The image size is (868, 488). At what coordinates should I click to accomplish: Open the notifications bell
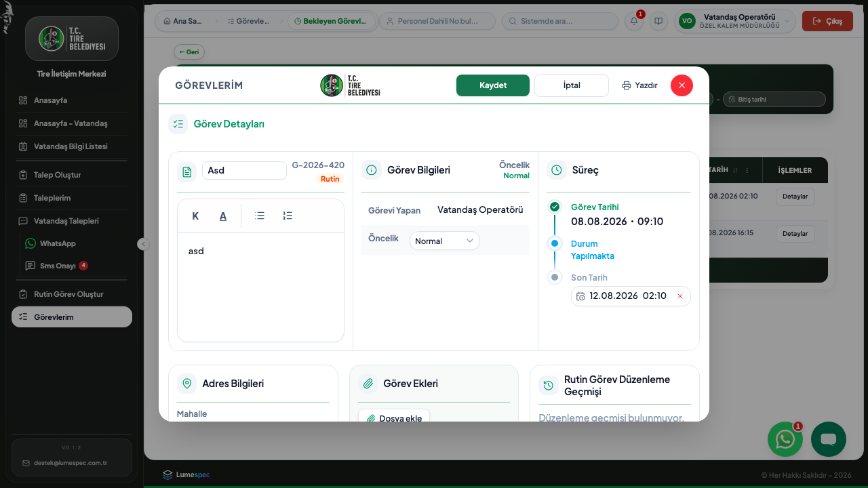pos(634,21)
